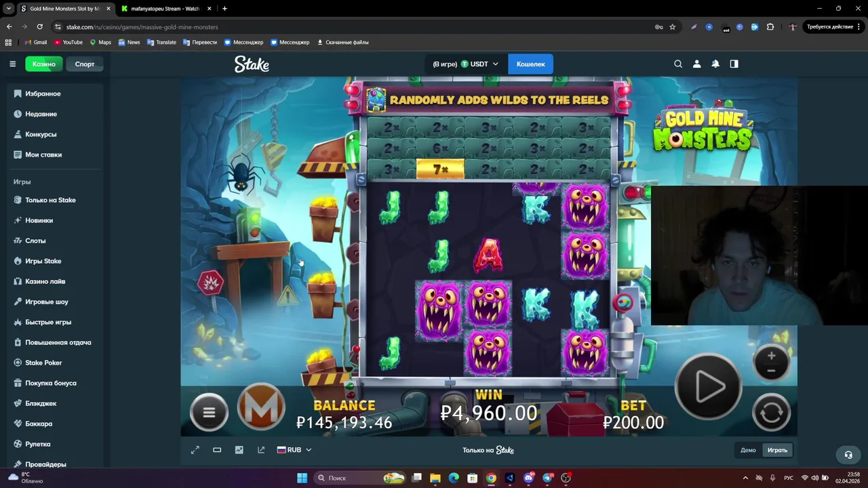The height and width of the screenshot is (488, 868).
Task: Open a new browser tab
Action: coord(224,9)
